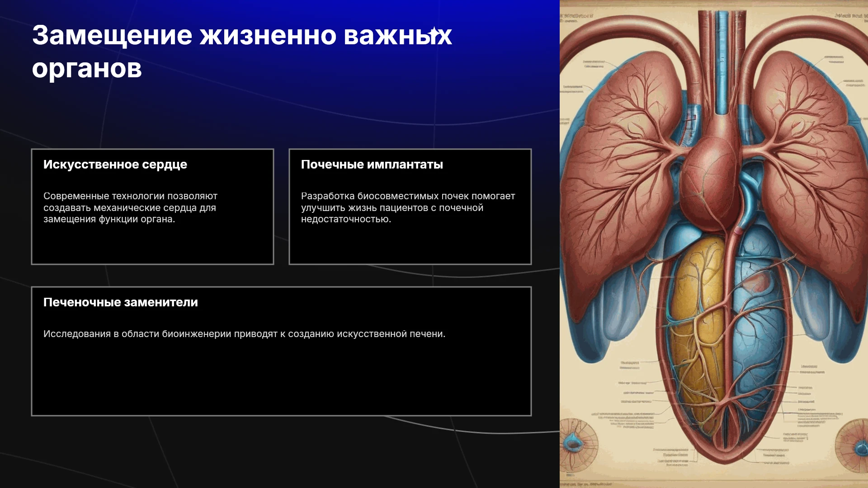Click the sparkle icon in the title
Image resolution: width=868 pixels, height=488 pixels.
434,33
